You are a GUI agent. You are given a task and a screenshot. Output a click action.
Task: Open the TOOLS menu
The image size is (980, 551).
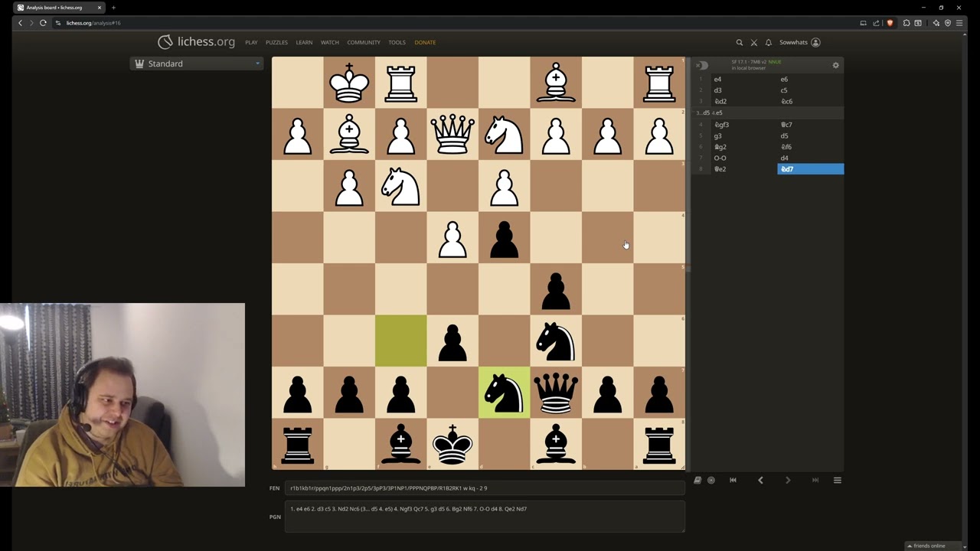pos(397,43)
